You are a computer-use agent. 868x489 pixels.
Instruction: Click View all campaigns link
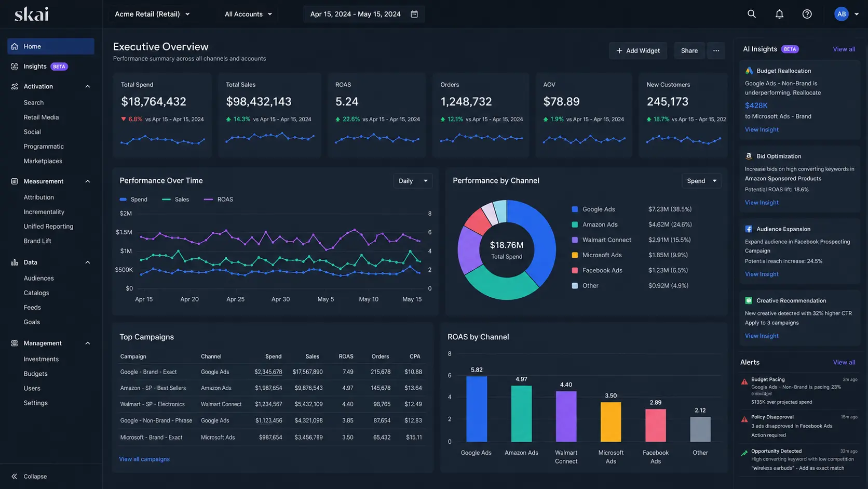[x=144, y=459]
